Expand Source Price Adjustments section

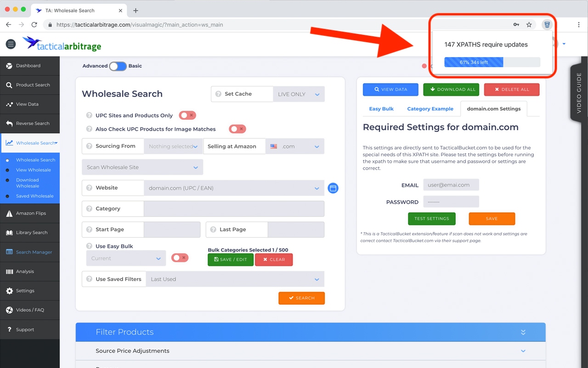311,351
